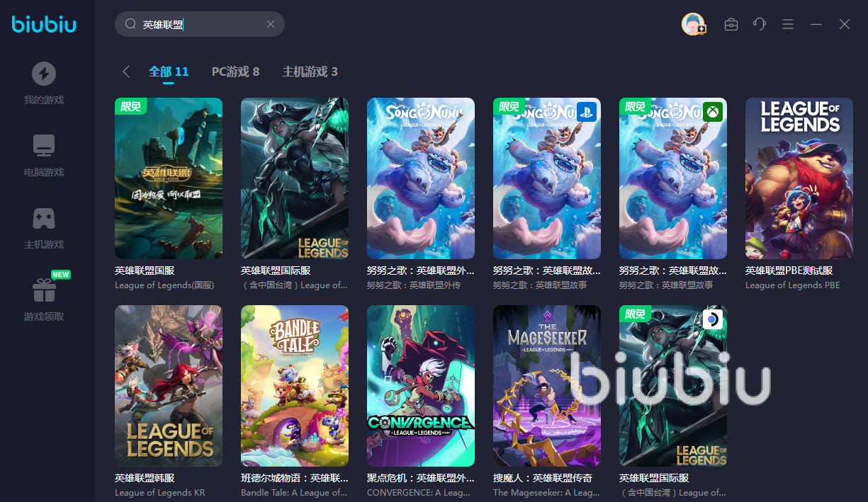Click the 英雄联盟 search input field
The width and height of the screenshot is (868, 502).
coord(200,24)
